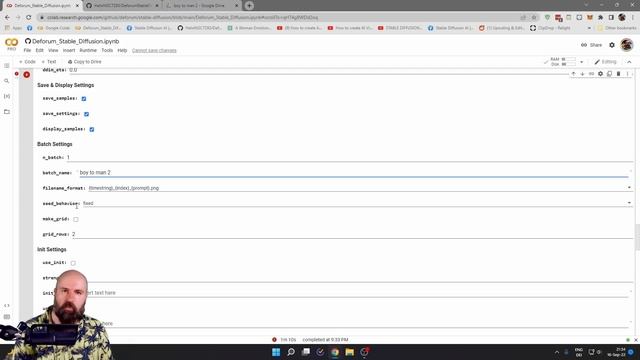Open find and replace sidebar icon
Screen dimensions: 640x360
coord(7,81)
